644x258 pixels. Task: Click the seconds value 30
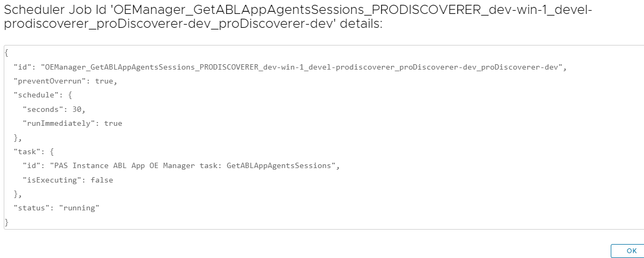click(78, 109)
